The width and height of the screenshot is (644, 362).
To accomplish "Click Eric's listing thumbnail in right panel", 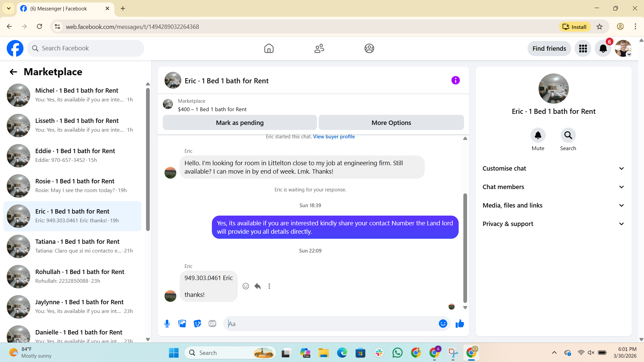I will pyautogui.click(x=553, y=89).
